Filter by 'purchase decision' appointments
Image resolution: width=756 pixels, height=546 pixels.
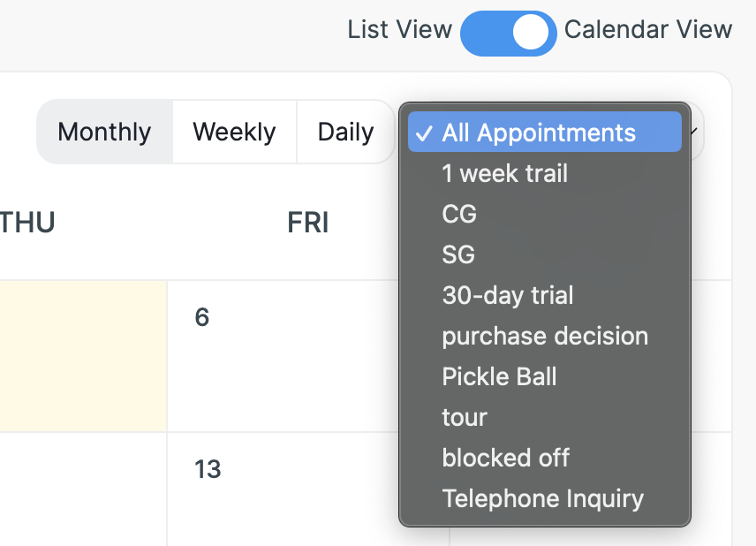[x=545, y=336]
